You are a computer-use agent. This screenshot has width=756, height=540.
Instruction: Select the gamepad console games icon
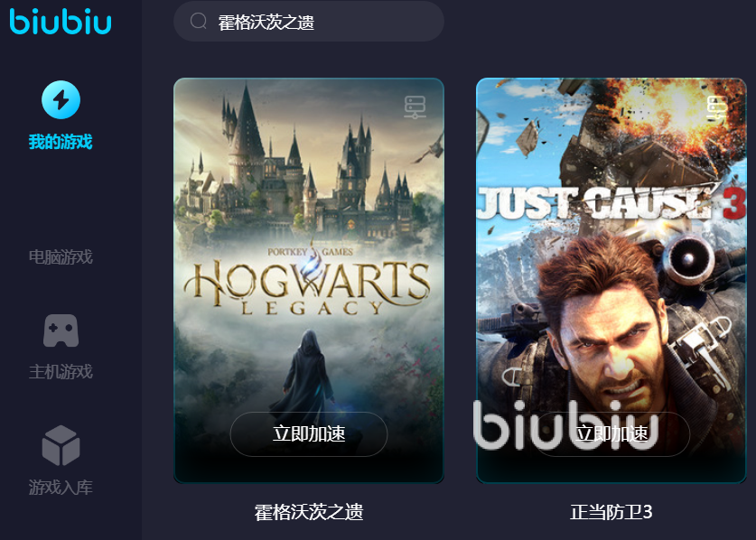(61, 331)
